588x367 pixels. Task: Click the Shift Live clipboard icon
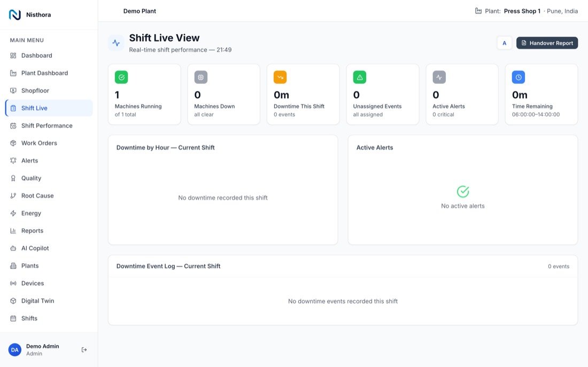click(x=13, y=108)
